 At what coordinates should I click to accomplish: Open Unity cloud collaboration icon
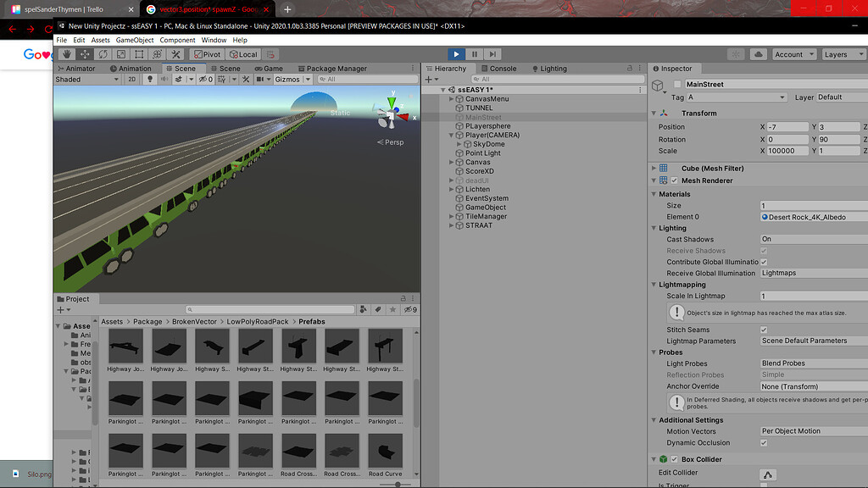pyautogui.click(x=759, y=53)
